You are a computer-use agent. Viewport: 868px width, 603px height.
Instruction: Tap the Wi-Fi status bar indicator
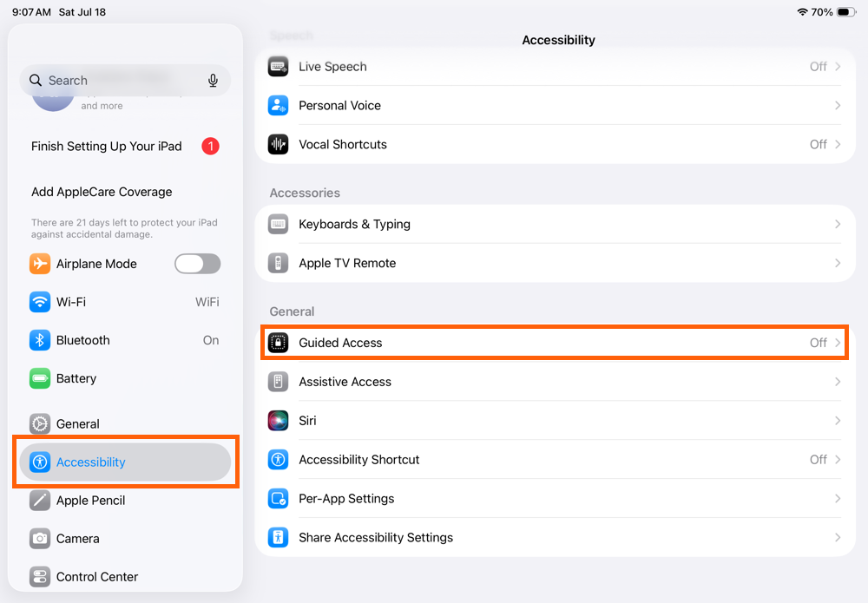802,11
